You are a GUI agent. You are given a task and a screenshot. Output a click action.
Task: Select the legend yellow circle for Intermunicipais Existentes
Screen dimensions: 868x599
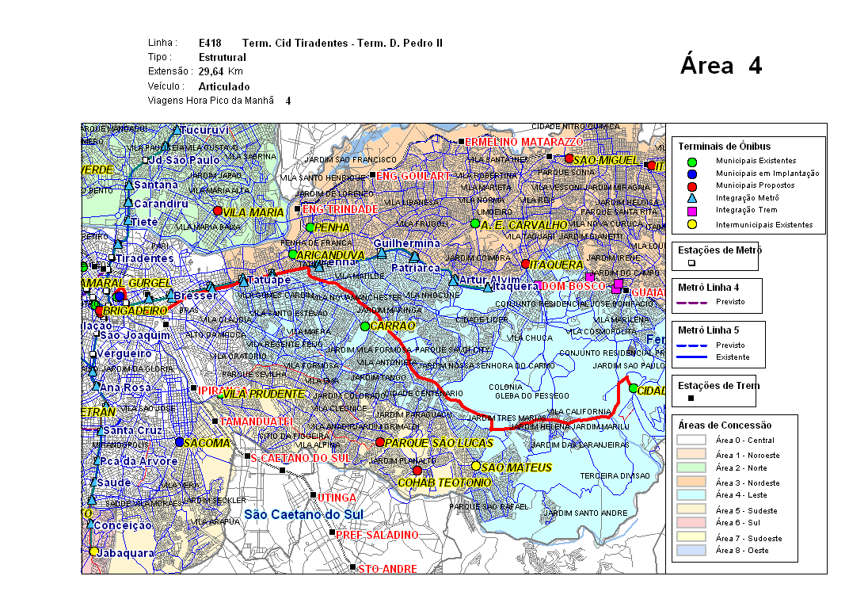pyautogui.click(x=692, y=224)
